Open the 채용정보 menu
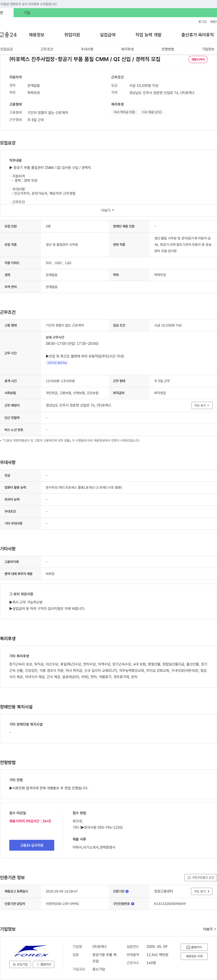217x980 pixels. (36, 35)
